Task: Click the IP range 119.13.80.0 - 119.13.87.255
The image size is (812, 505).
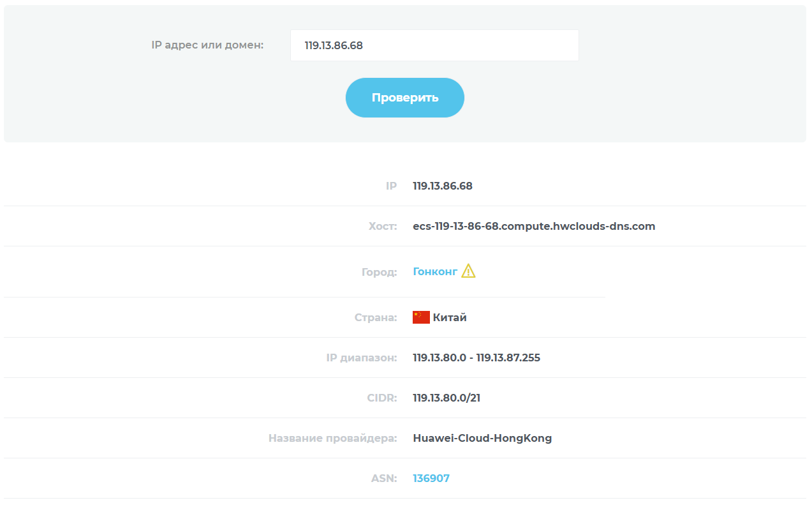Action: click(476, 358)
